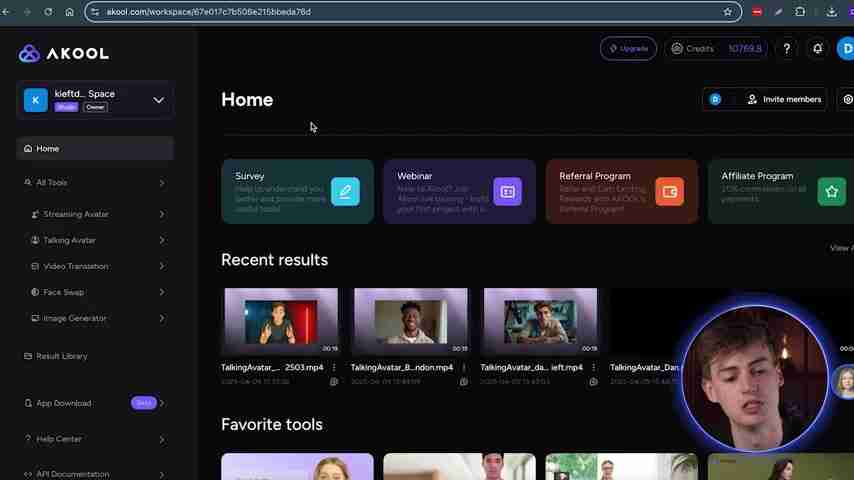Bookmark page with star icon

728,12
